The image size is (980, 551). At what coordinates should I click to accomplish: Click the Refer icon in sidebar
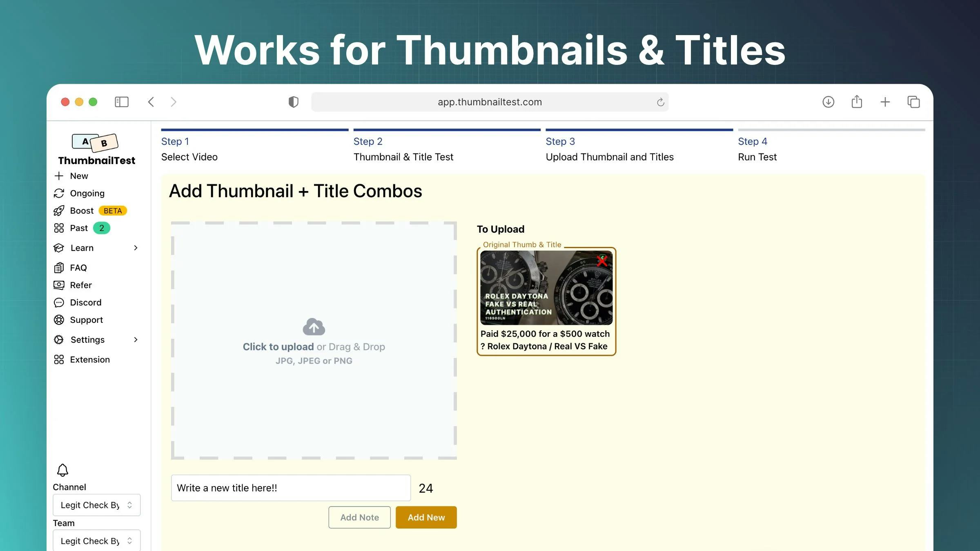(60, 285)
